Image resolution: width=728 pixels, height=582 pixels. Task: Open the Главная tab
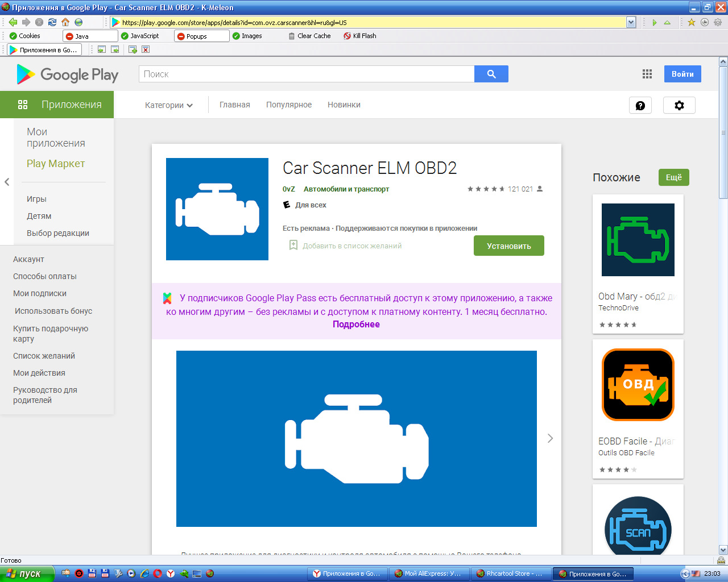pyautogui.click(x=235, y=105)
